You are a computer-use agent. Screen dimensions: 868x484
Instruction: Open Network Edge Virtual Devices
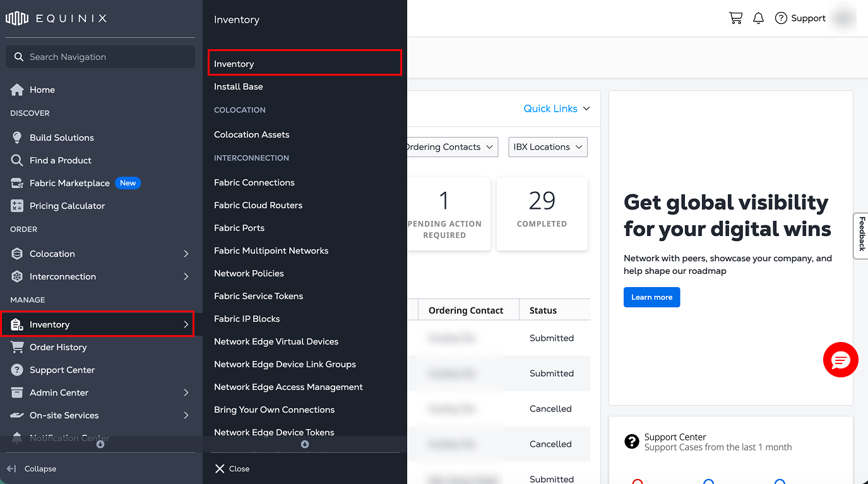(x=276, y=341)
